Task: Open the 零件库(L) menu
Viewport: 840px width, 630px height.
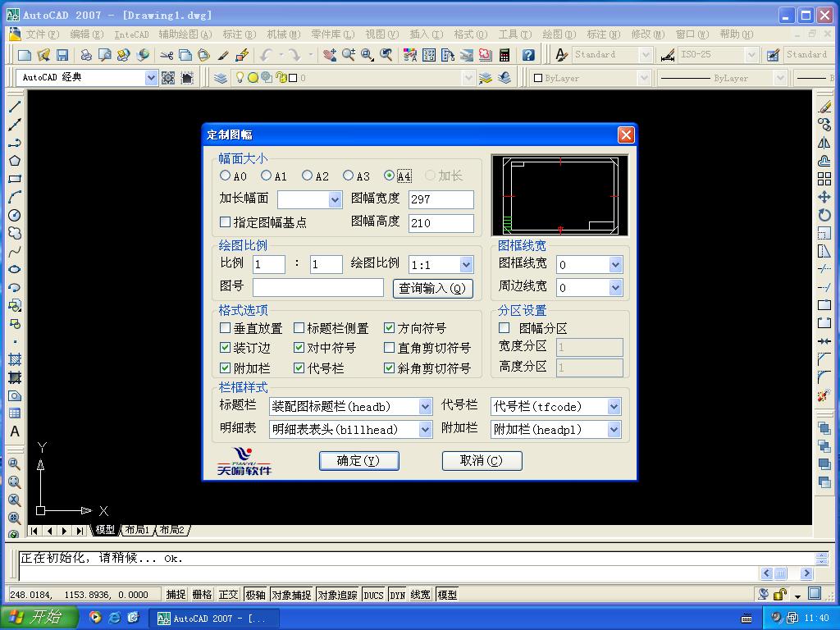Action: coord(333,34)
